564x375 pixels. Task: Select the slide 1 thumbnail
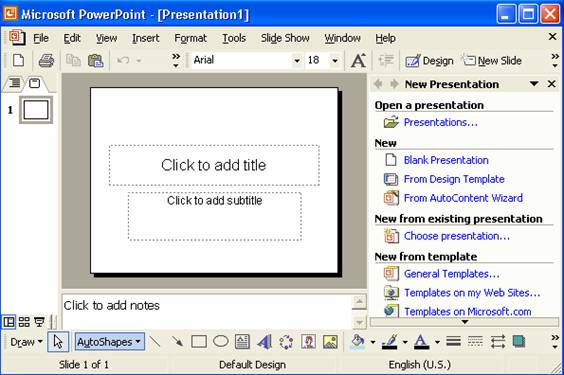click(36, 110)
